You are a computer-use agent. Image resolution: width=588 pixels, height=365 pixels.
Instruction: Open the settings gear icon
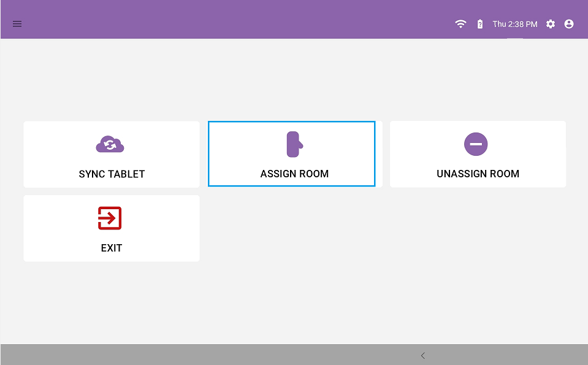pyautogui.click(x=550, y=24)
